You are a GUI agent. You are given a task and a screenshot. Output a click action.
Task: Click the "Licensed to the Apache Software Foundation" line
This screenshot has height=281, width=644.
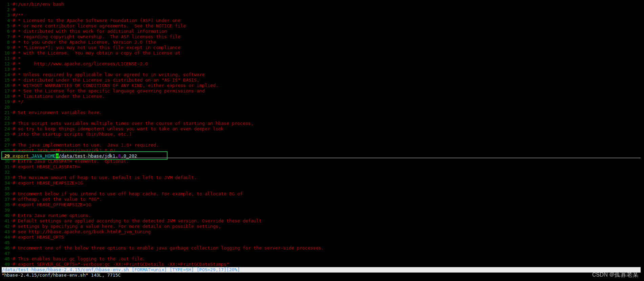point(96,20)
